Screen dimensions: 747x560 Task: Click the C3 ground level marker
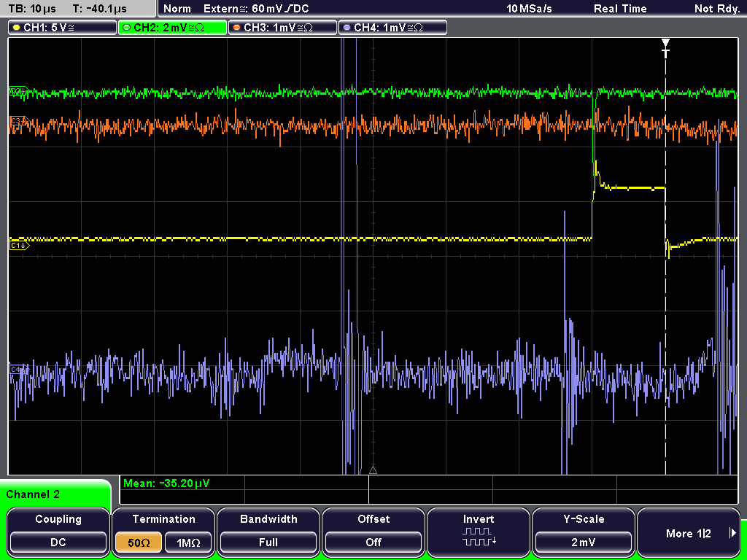coord(19,121)
